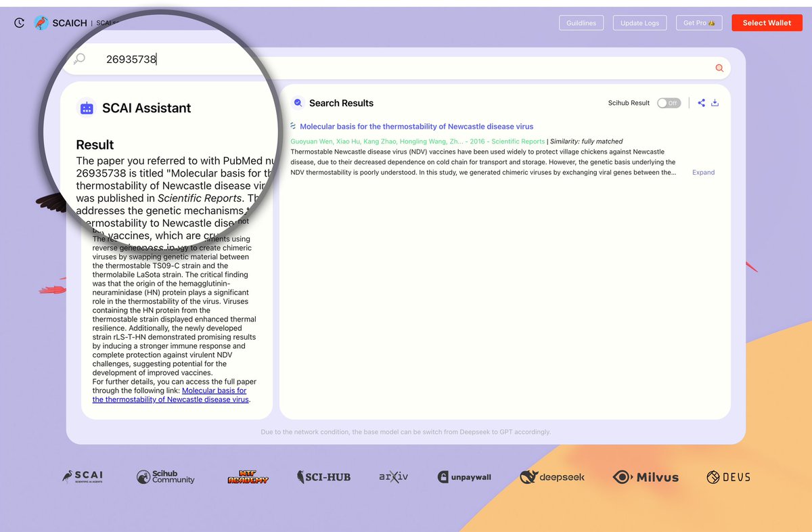Click the SCI-HUB logo

tap(323, 477)
